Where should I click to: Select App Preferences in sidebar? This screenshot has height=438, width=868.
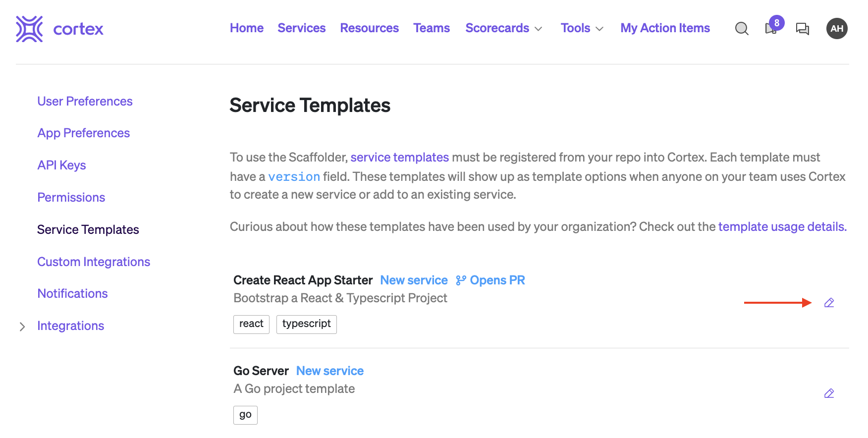click(84, 133)
